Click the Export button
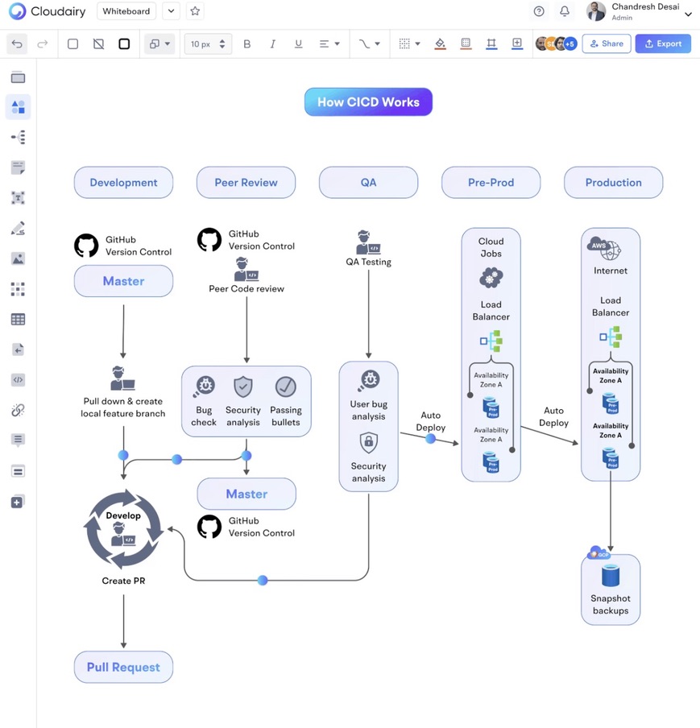 coord(663,43)
